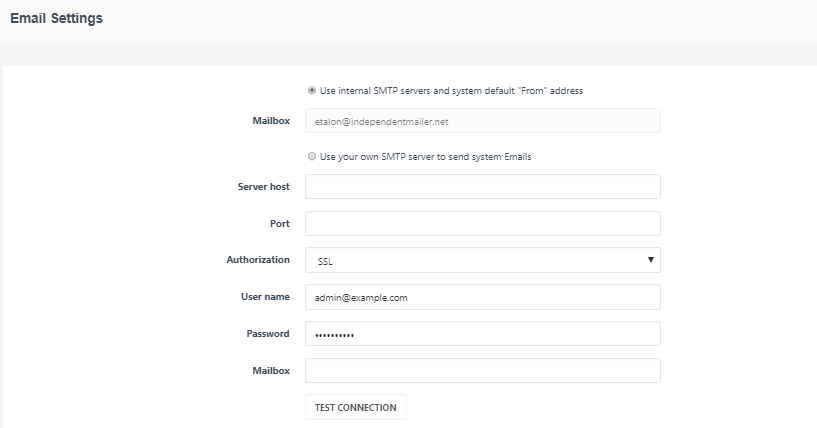Select the own SMTP server radio button

312,156
